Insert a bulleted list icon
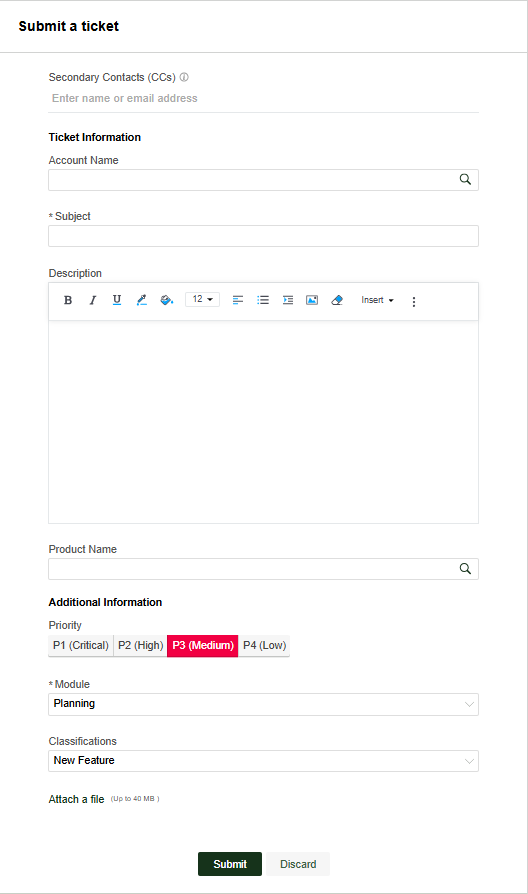528x894 pixels. click(x=263, y=300)
